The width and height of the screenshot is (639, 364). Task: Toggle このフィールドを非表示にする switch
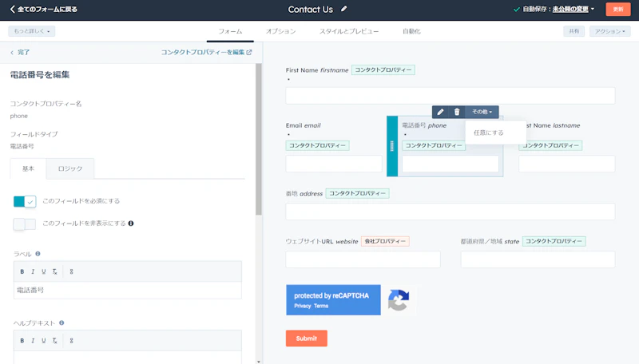25,224
